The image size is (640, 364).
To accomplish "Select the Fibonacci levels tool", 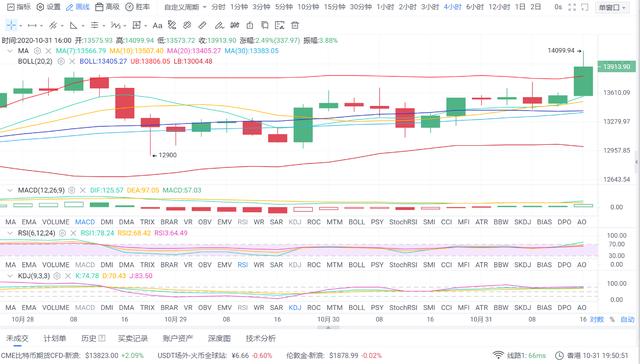I will tap(95, 25).
